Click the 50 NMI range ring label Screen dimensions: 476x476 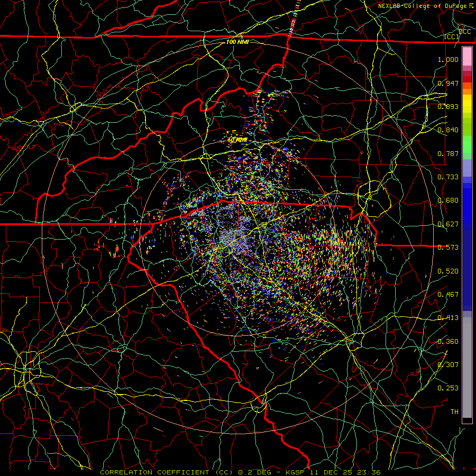237,140
